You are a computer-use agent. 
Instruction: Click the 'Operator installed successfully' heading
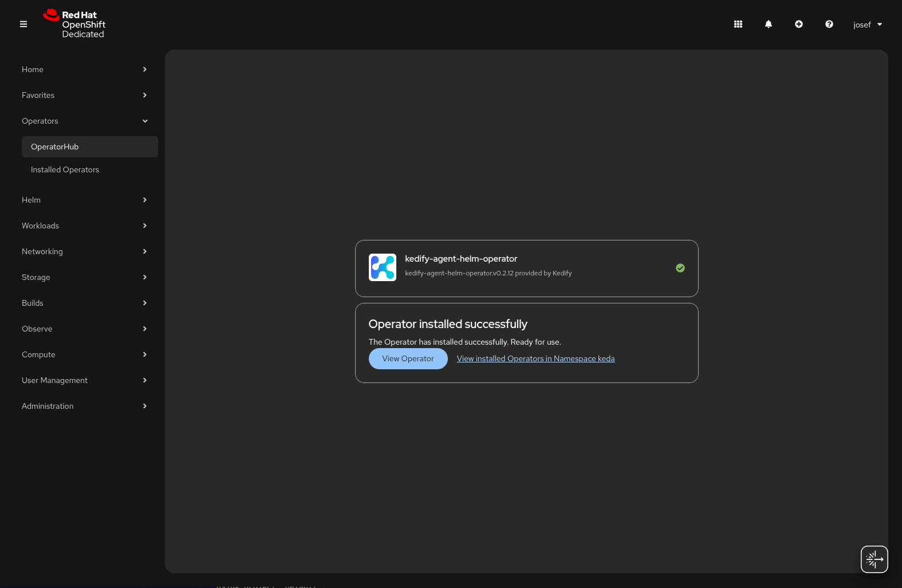[x=448, y=324]
